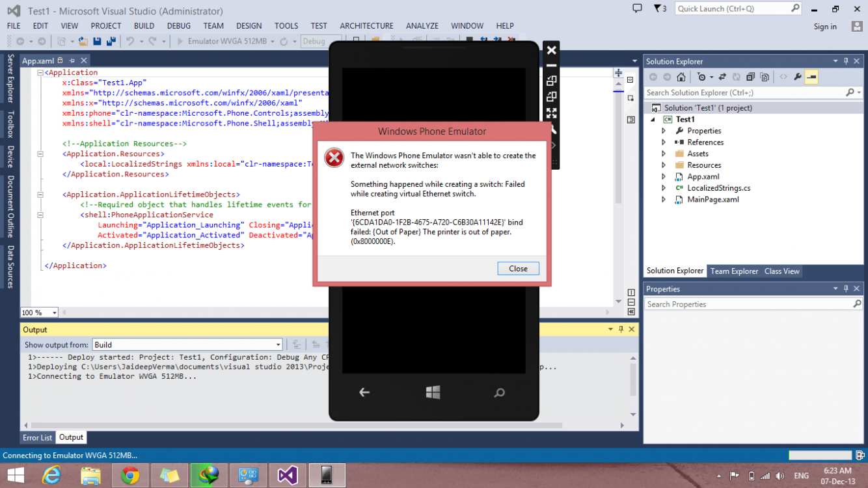The height and width of the screenshot is (488, 868).
Task: Open the Document Outline side tab
Action: [10, 206]
